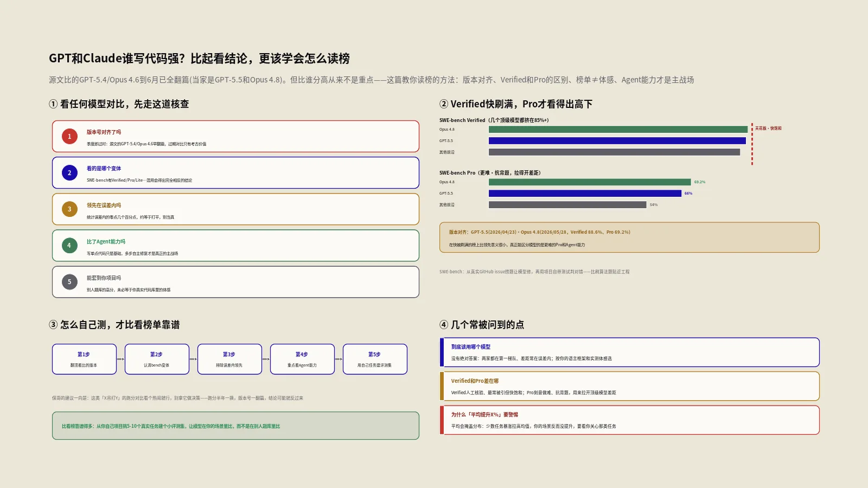This screenshot has width=868, height=488.
Task: Click the red number 1 circle badge
Action: point(69,137)
